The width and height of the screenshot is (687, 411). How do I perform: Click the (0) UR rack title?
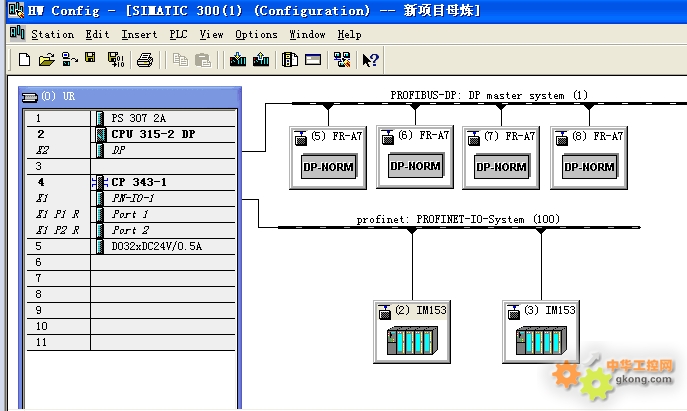pos(58,96)
